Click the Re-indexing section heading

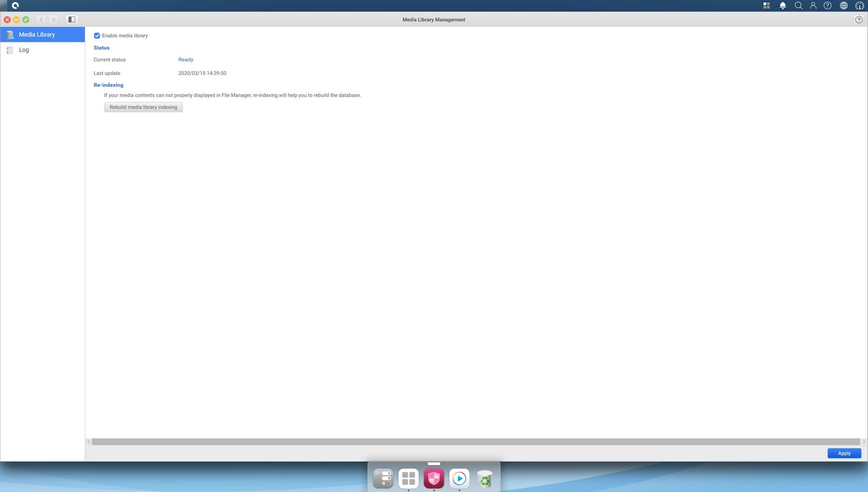(x=109, y=85)
